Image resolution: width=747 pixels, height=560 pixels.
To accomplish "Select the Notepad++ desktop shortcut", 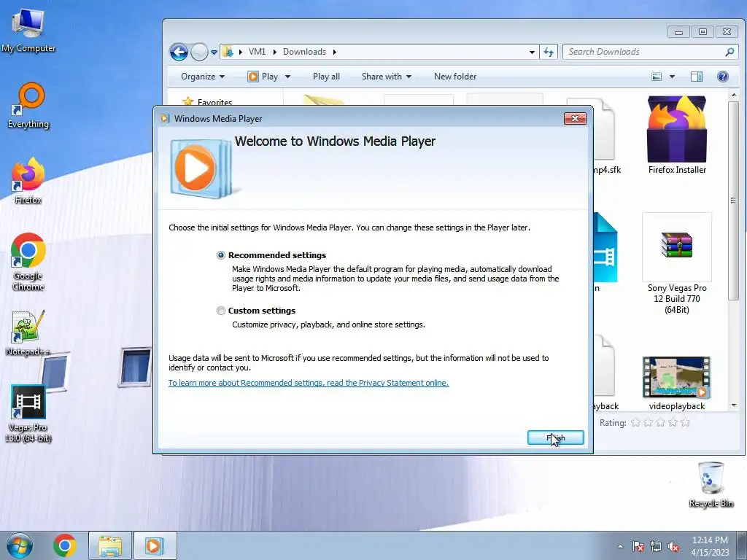I will [28, 333].
